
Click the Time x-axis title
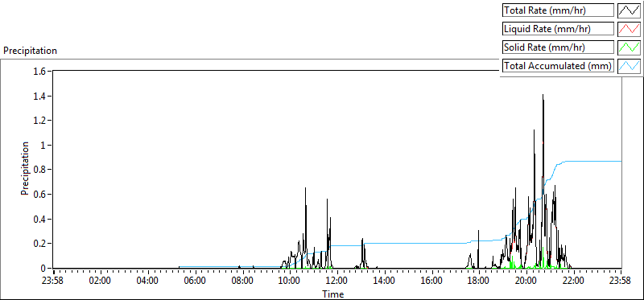(x=332, y=294)
